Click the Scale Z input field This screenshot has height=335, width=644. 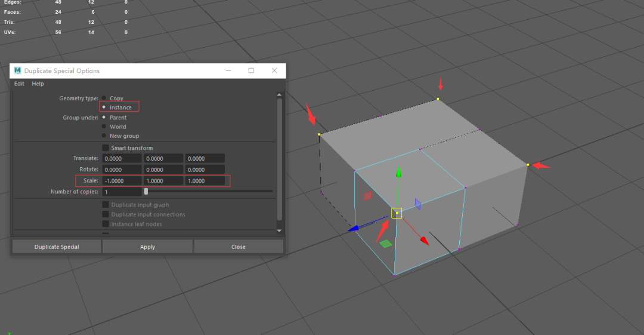pos(205,181)
